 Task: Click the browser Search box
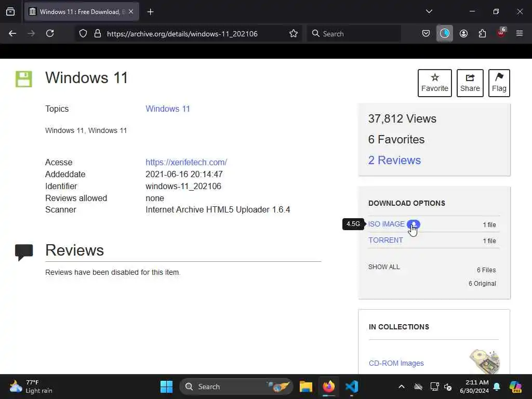[354, 34]
